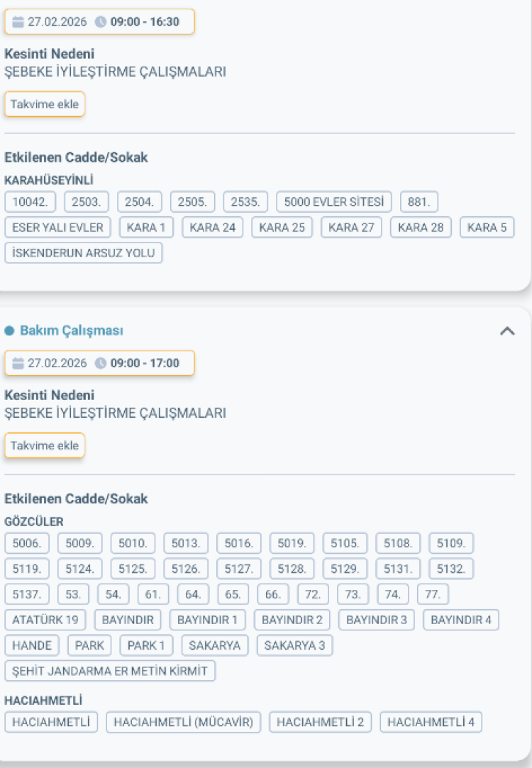
Task: Choose the KARA 24 street chip
Action: pyautogui.click(x=213, y=228)
